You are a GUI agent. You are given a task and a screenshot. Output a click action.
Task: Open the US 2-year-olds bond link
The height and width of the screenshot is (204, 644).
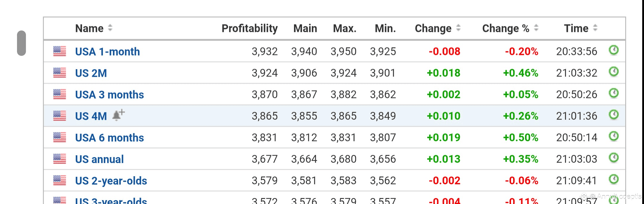111,181
